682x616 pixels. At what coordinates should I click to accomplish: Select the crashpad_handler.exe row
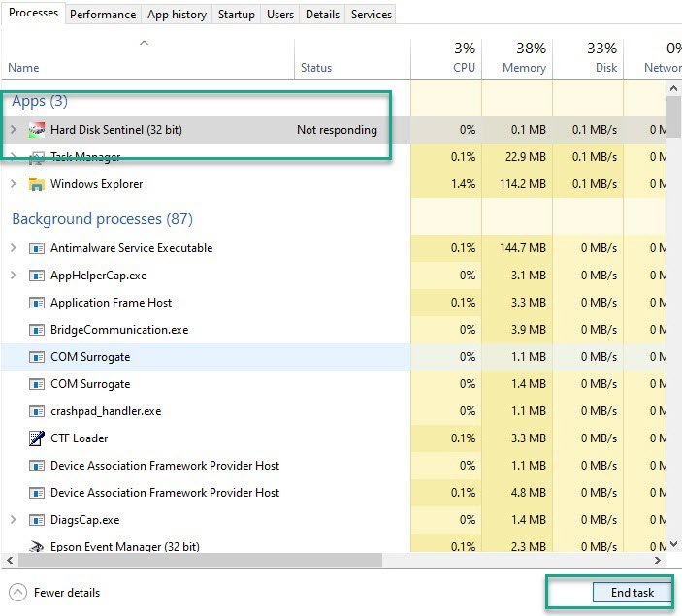[x=333, y=411]
